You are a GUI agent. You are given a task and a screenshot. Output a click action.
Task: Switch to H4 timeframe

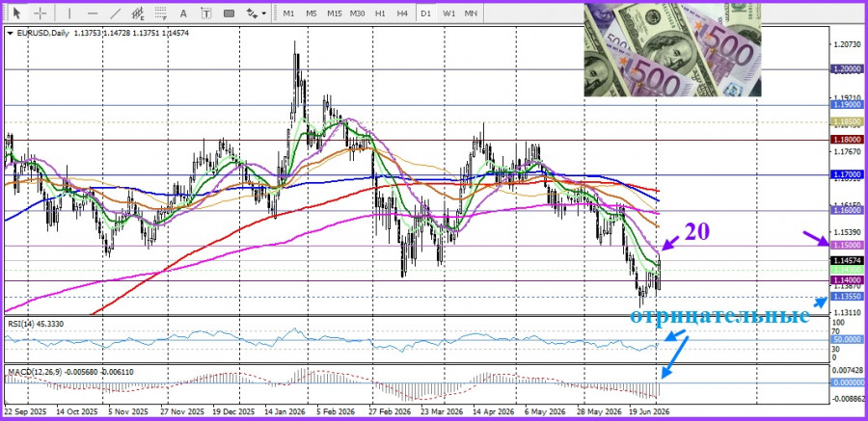click(402, 13)
